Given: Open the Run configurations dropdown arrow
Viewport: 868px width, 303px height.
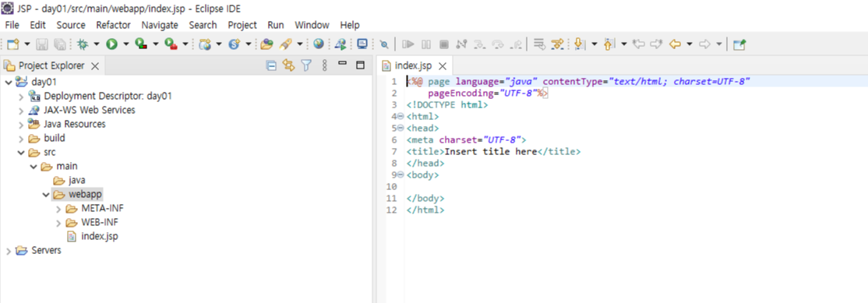Looking at the screenshot, I should coord(125,44).
